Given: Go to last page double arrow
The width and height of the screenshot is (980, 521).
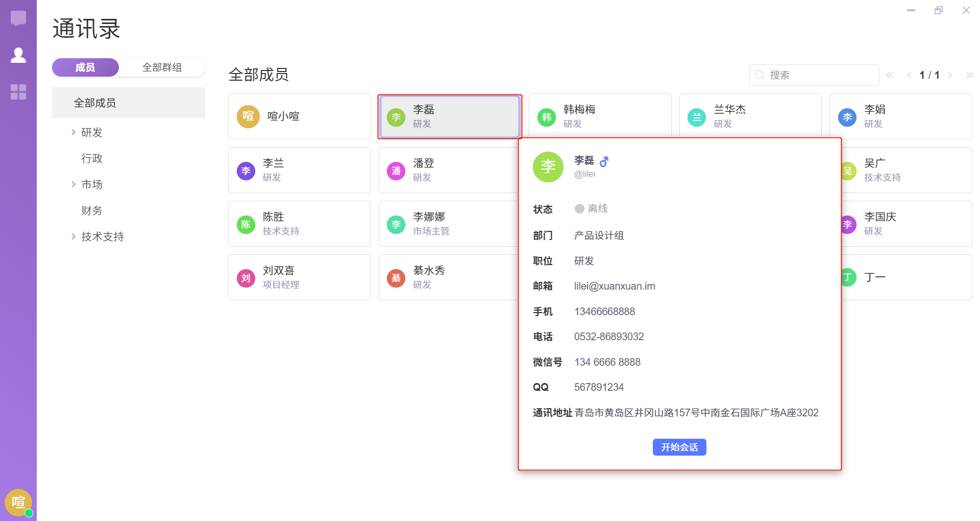Looking at the screenshot, I should (969, 75).
